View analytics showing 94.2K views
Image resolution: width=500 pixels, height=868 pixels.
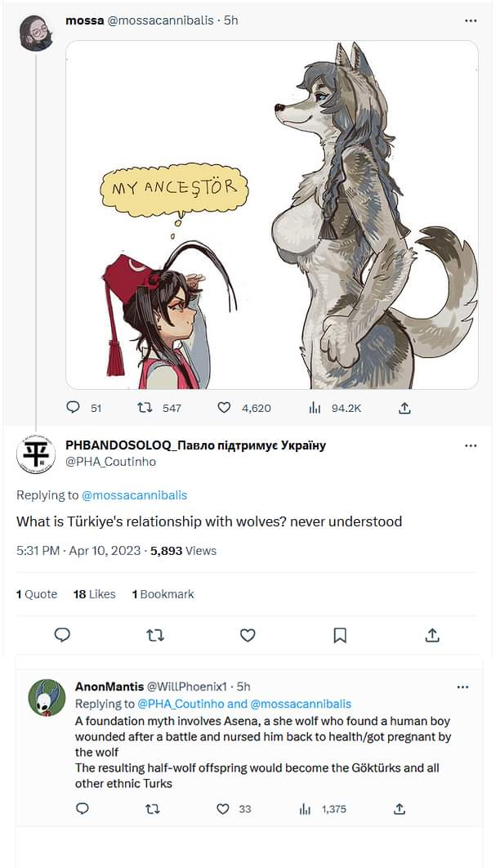click(x=315, y=407)
